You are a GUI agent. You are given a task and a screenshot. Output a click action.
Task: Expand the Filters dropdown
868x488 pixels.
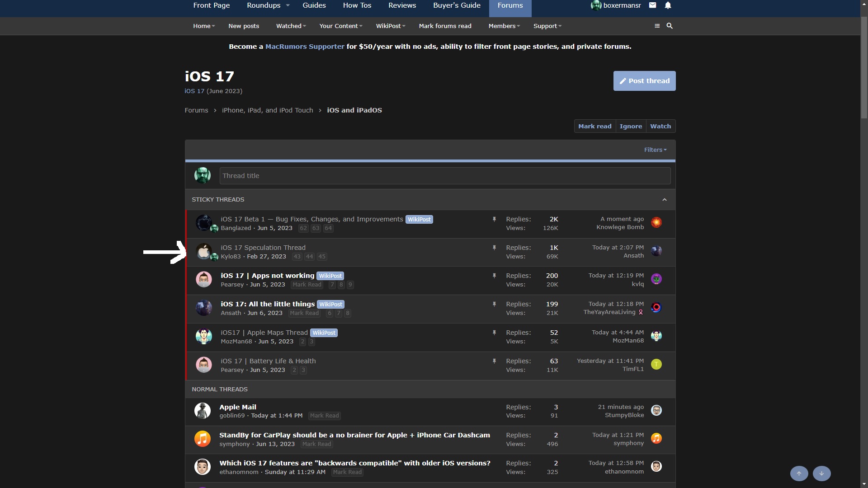(655, 150)
